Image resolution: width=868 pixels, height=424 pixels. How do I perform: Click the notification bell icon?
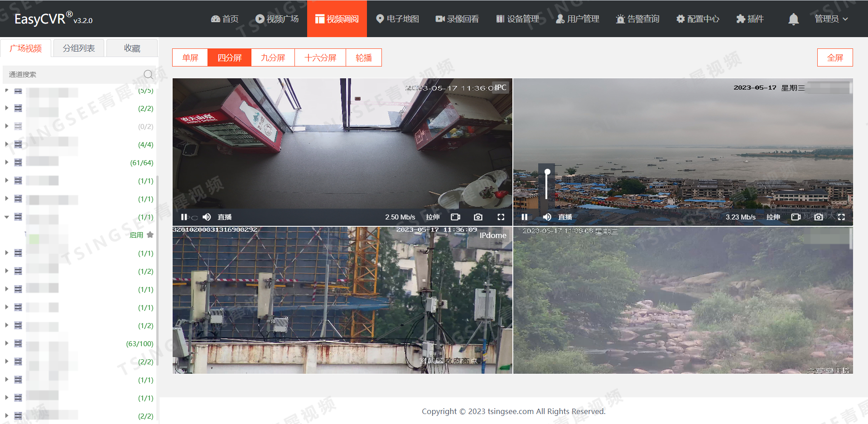tap(793, 19)
